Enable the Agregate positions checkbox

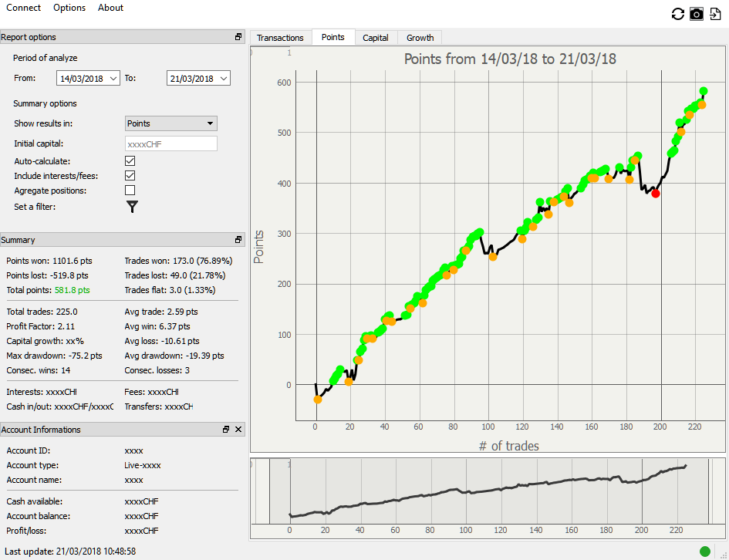[x=130, y=191]
